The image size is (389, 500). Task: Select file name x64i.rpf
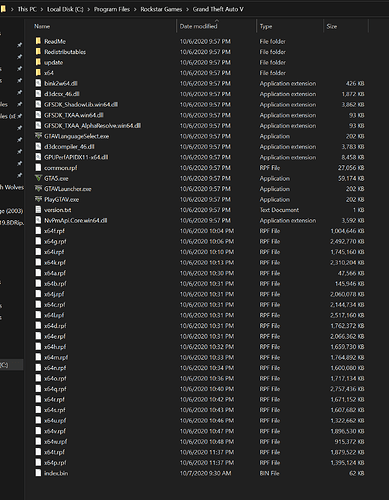[x=54, y=252]
